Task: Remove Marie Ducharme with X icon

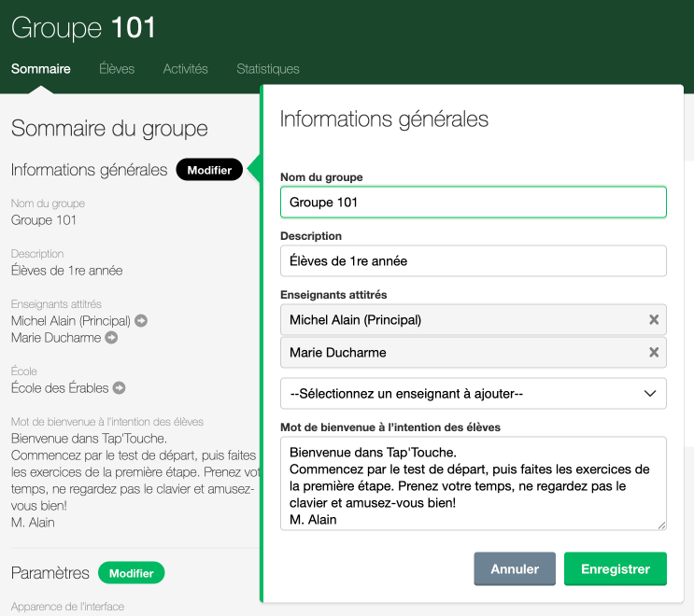Action: [x=654, y=353]
